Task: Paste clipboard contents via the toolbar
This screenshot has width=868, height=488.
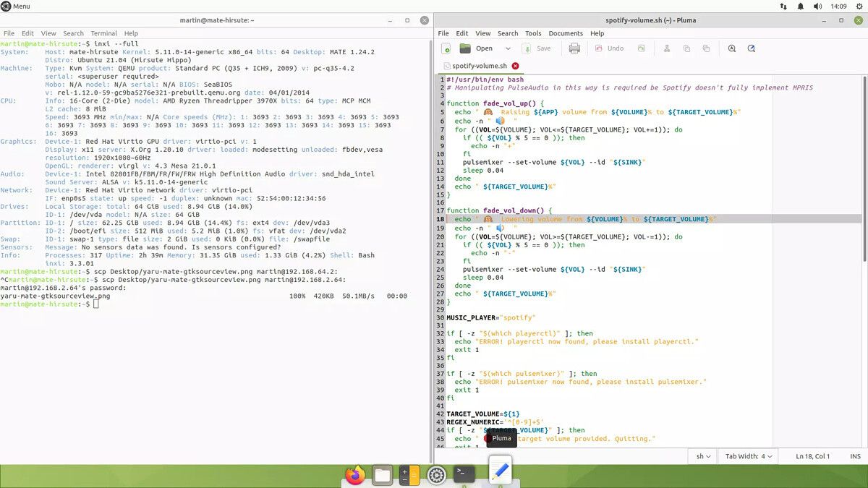Action: (x=706, y=48)
